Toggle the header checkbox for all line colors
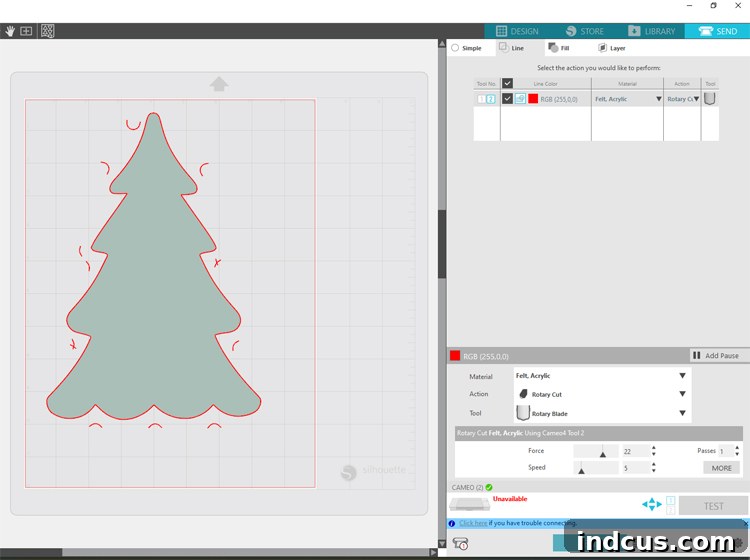 (507, 83)
